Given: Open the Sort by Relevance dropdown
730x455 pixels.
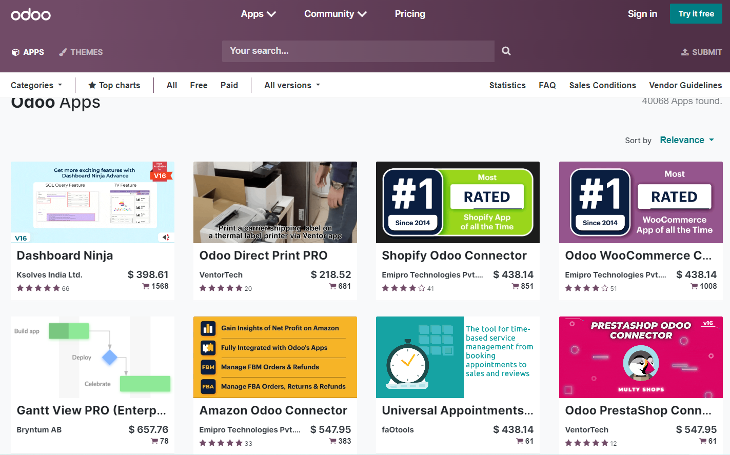Looking at the screenshot, I should click(687, 140).
